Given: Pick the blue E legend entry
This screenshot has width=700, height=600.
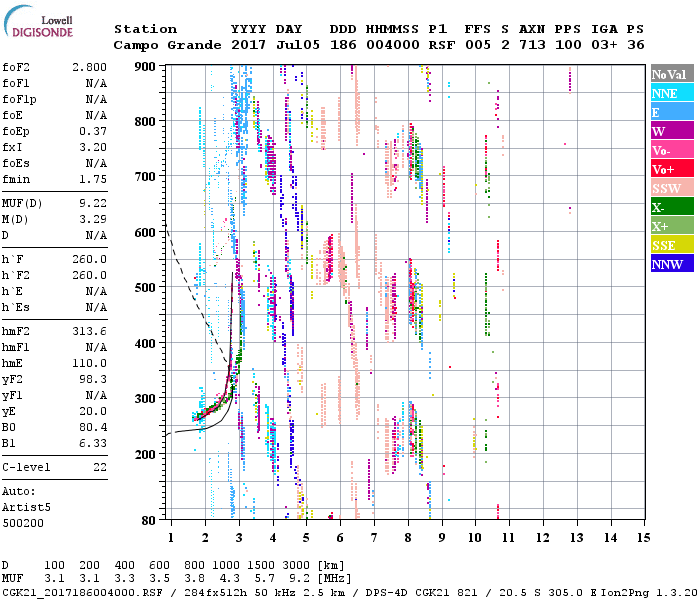Looking at the screenshot, I should [x=672, y=112].
